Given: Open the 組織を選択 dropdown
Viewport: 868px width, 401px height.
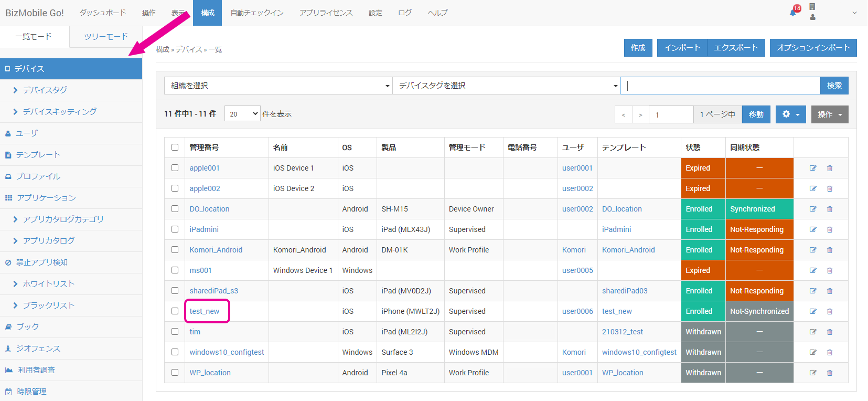Looking at the screenshot, I should click(x=278, y=86).
